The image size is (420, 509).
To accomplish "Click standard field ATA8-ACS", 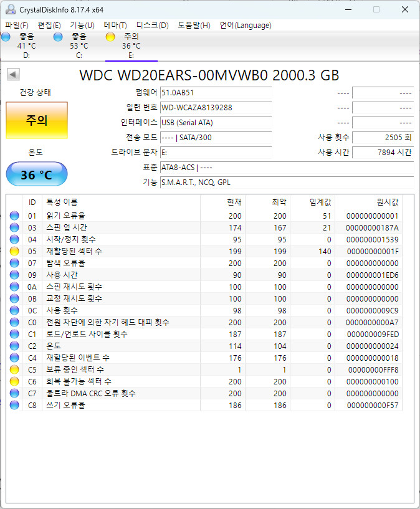I will [287, 168].
